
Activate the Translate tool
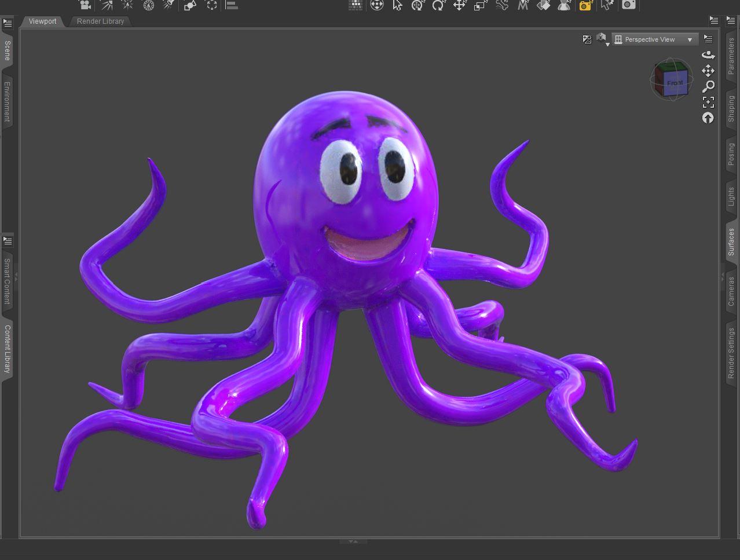click(x=459, y=5)
